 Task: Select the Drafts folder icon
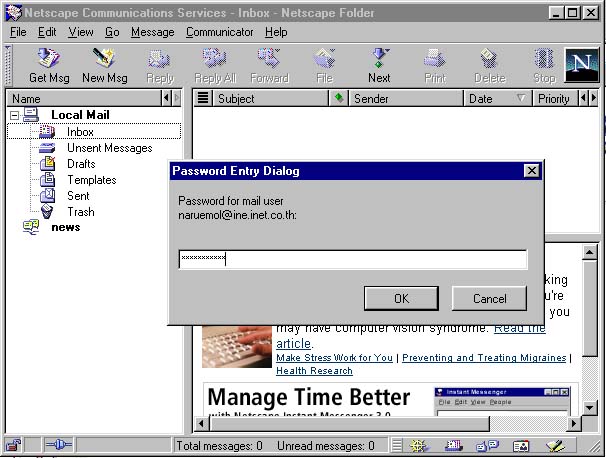(x=48, y=163)
